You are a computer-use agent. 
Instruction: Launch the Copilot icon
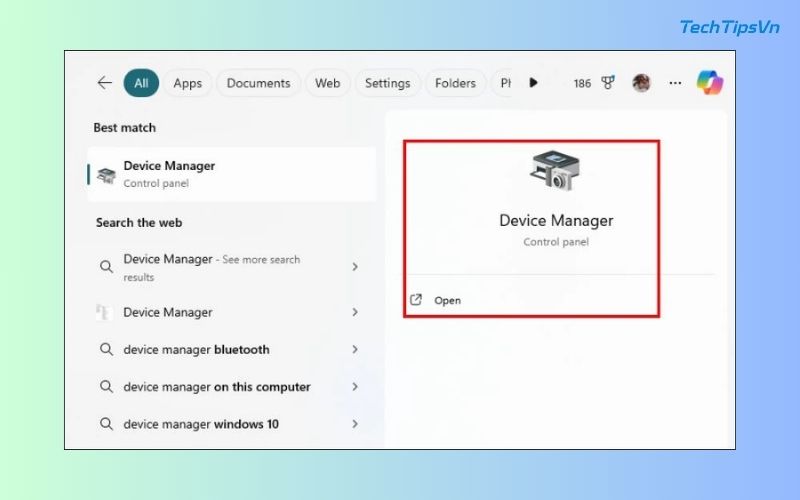click(710, 83)
